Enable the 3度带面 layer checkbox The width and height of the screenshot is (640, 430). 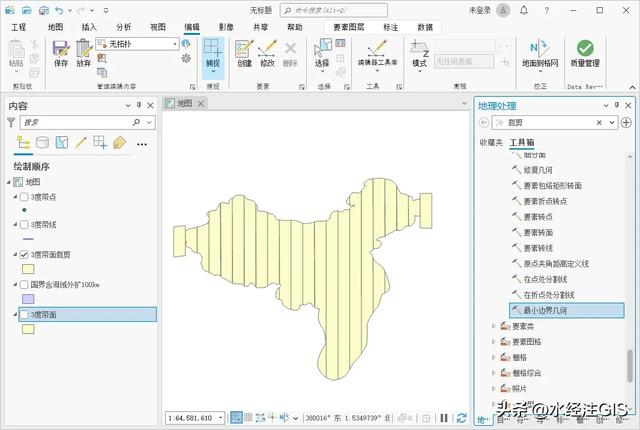[24, 315]
